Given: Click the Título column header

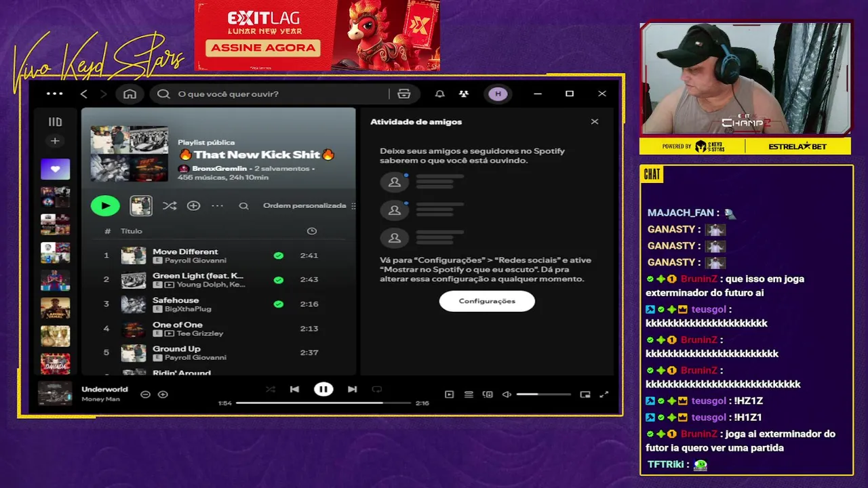Looking at the screenshot, I should [132, 231].
